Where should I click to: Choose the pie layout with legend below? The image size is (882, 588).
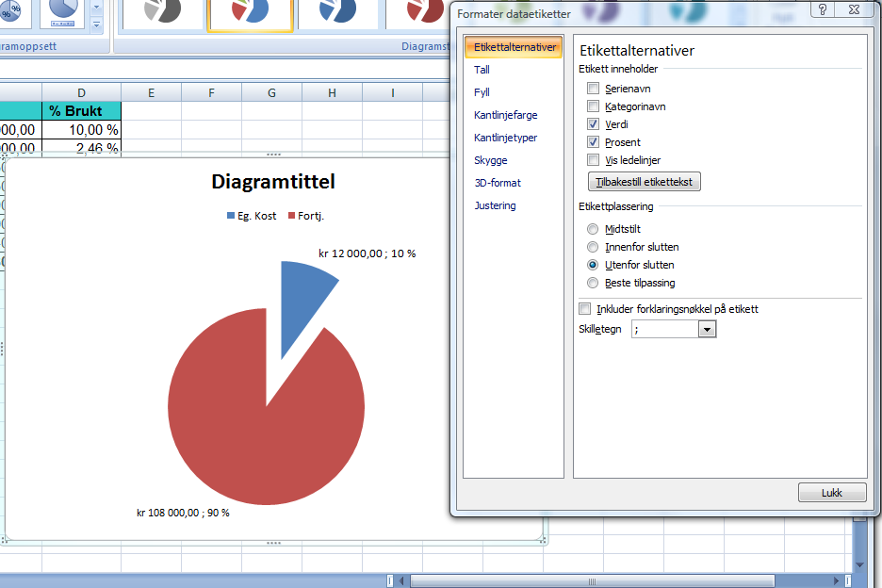[x=62, y=13]
